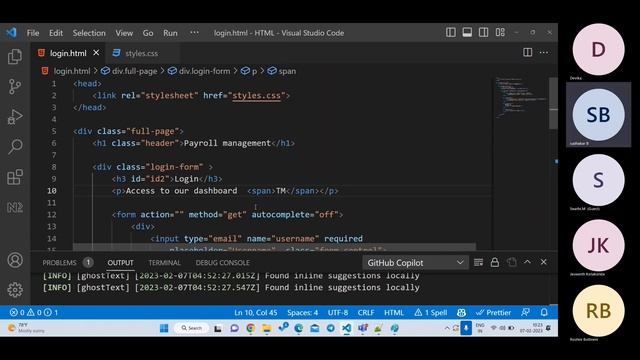Click the 1 Spell status item

pyautogui.click(x=431, y=313)
